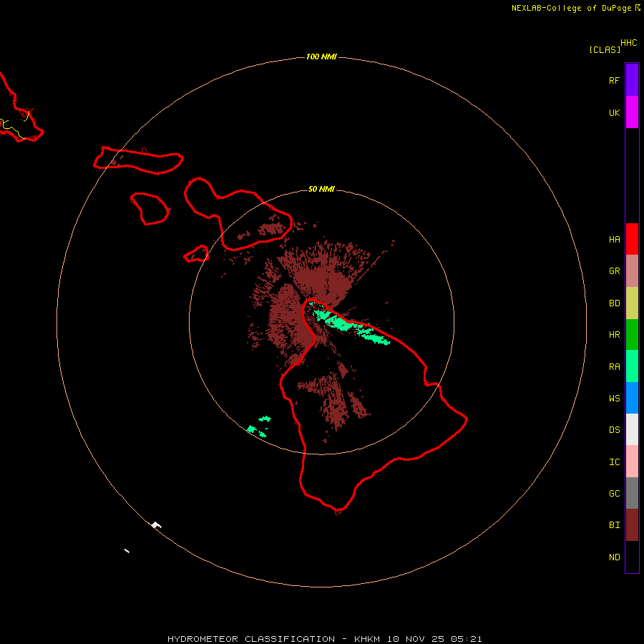Click the green rain echoes offshore southwest
The image size is (644, 644).
click(x=259, y=426)
